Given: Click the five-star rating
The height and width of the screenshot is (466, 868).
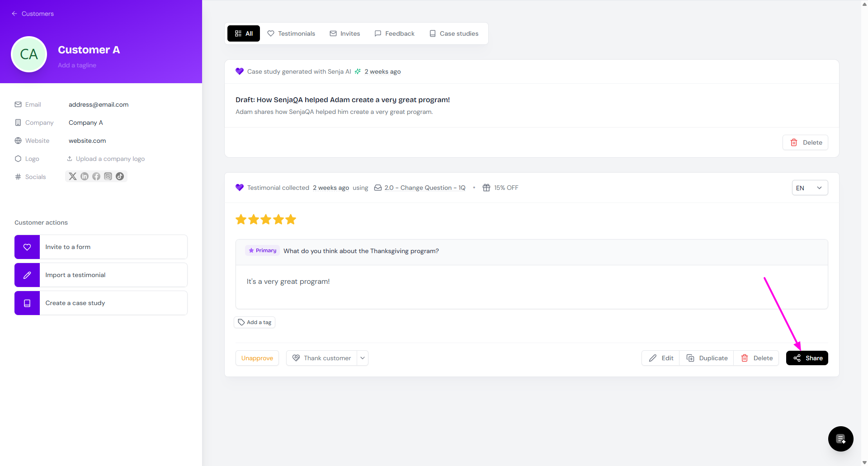Looking at the screenshot, I should [x=266, y=220].
